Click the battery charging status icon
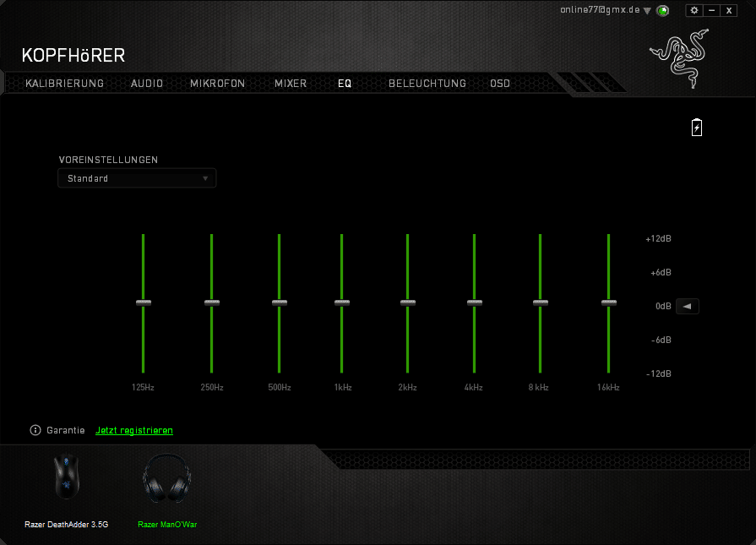 pos(697,128)
